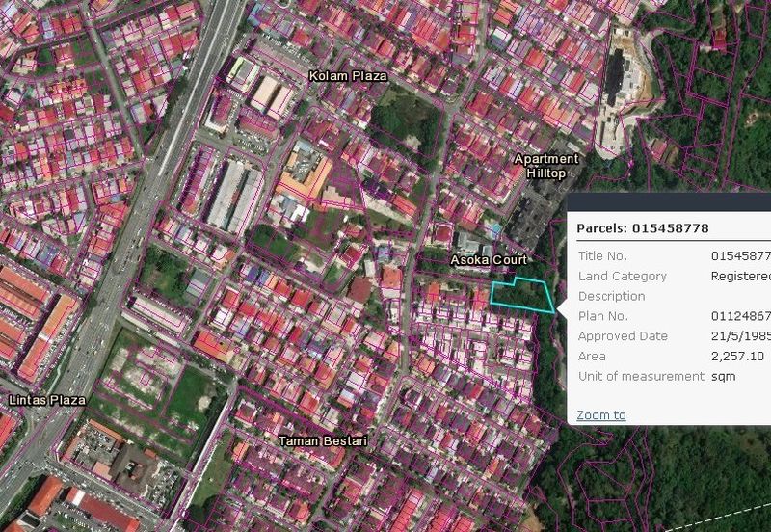771x532 pixels.
Task: Click the Land Category value 'Registered'
Action: coord(740,277)
